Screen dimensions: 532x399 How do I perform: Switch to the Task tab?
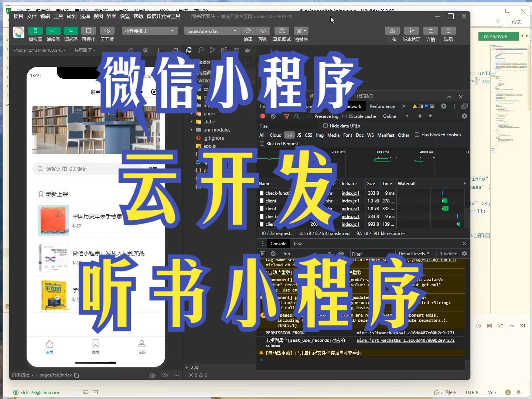[297, 244]
